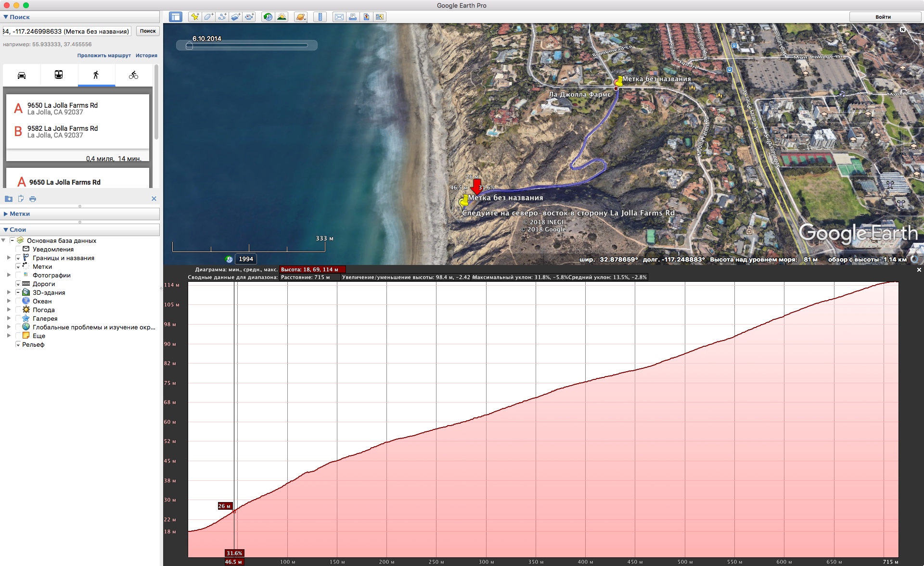Screen dimensions: 924x566
Task: Expand the 3D-здания tree node
Action: pos(9,292)
